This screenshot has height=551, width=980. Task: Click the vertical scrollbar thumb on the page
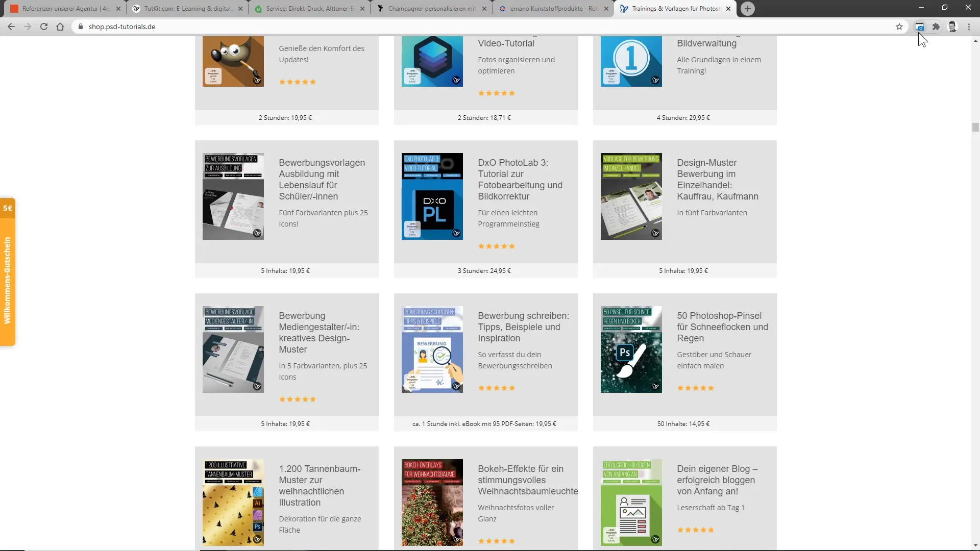975,128
